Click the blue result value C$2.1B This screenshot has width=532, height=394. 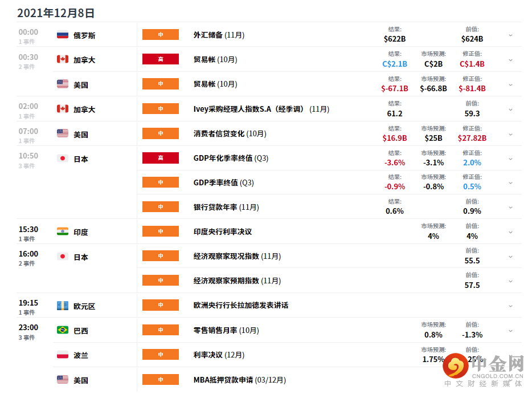[x=395, y=64]
